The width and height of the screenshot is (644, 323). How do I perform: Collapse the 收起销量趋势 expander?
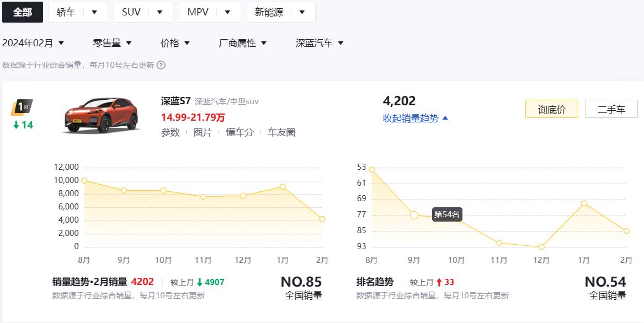pos(416,118)
